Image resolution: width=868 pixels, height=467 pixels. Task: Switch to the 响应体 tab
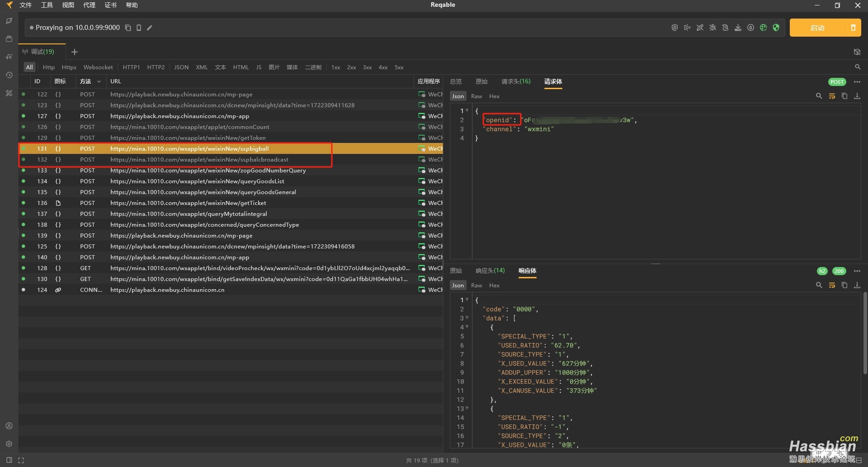(x=527, y=271)
